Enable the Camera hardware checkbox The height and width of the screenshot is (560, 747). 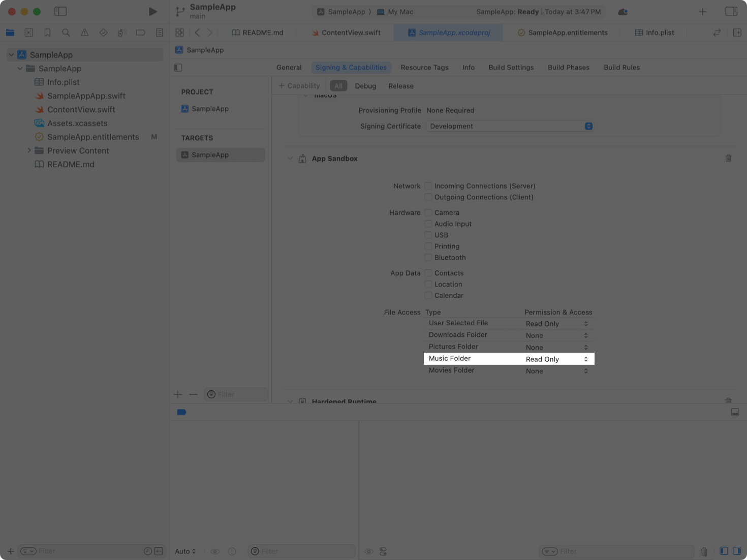(428, 213)
